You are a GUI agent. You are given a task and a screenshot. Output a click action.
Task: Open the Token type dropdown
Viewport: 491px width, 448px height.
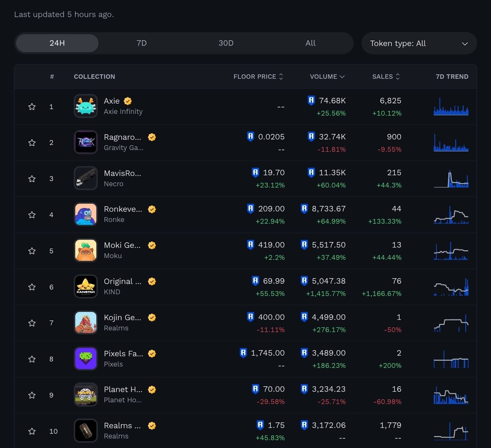tap(419, 43)
